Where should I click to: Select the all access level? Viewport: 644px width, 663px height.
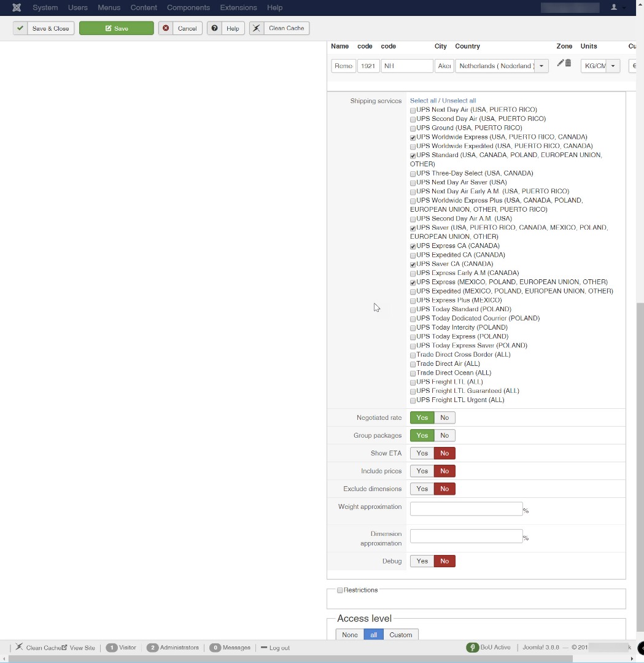[373, 634]
